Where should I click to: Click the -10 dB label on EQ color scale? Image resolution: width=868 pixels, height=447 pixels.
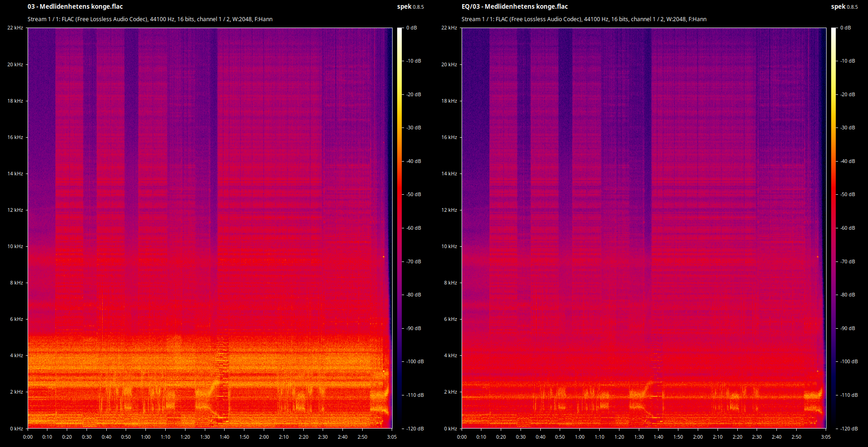coord(847,61)
